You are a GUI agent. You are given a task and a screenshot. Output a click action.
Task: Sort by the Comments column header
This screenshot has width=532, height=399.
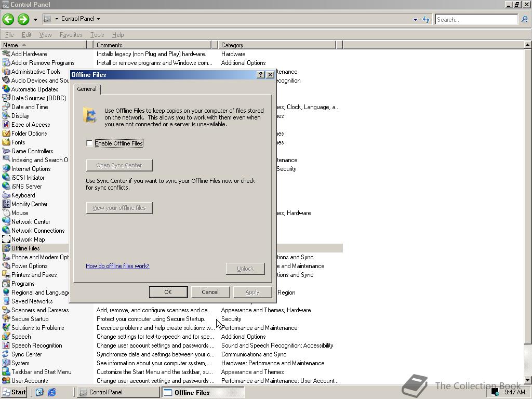click(152, 45)
